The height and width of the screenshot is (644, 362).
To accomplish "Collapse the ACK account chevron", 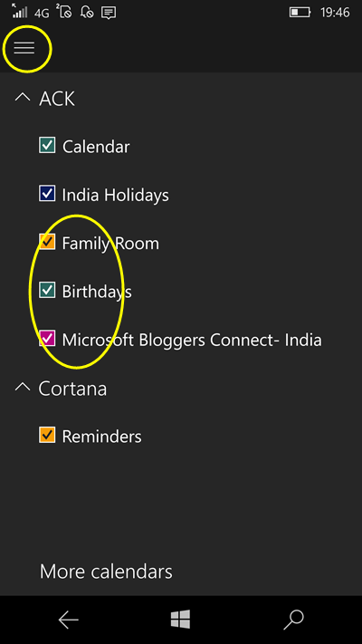I will point(23,97).
